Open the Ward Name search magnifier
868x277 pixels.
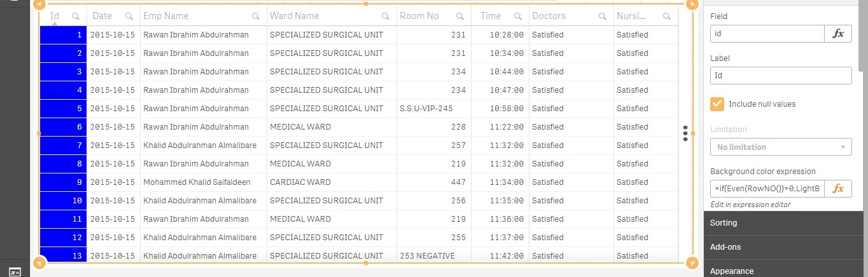click(x=386, y=16)
